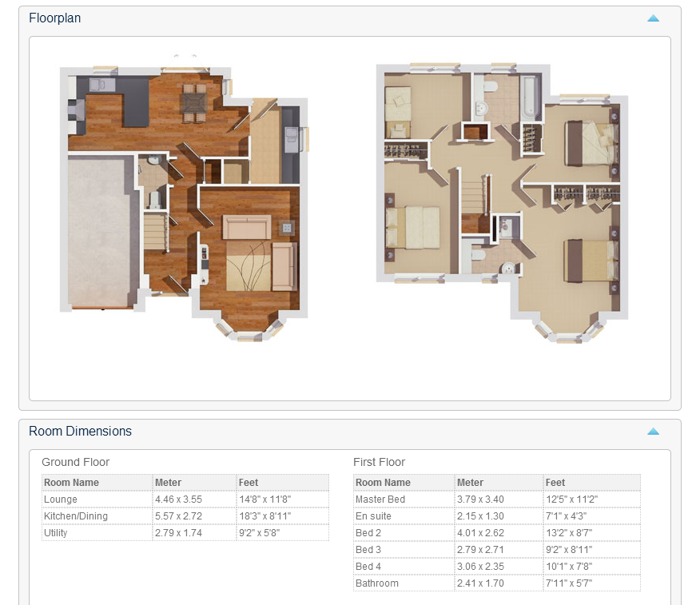Open the first floor plan image

pos(503,203)
